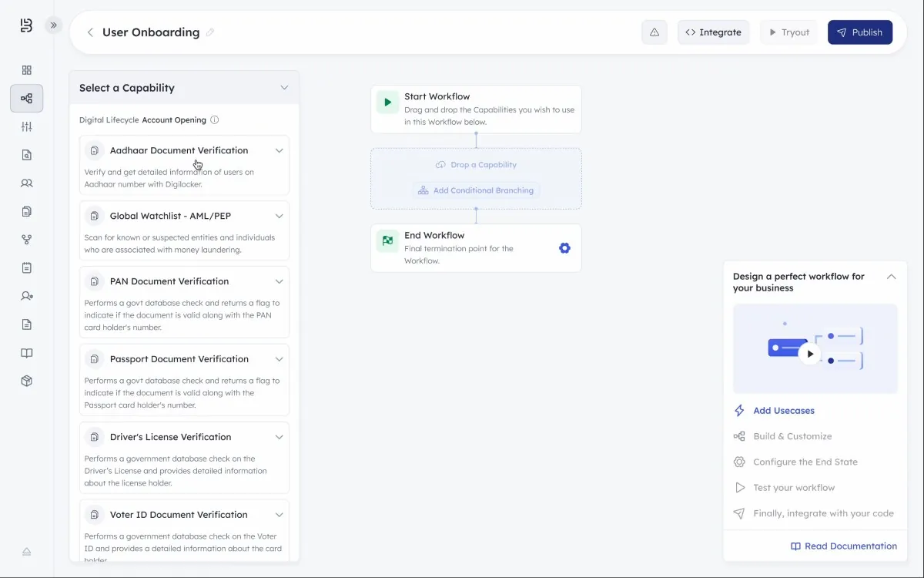This screenshot has height=578, width=924.
Task: Click the Aadhaar Document Verification card icon
Action: (95, 150)
